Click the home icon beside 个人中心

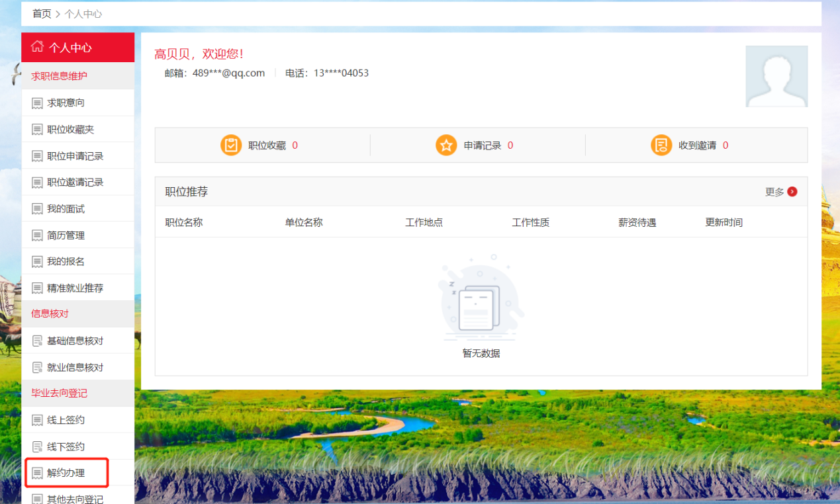pyautogui.click(x=38, y=47)
